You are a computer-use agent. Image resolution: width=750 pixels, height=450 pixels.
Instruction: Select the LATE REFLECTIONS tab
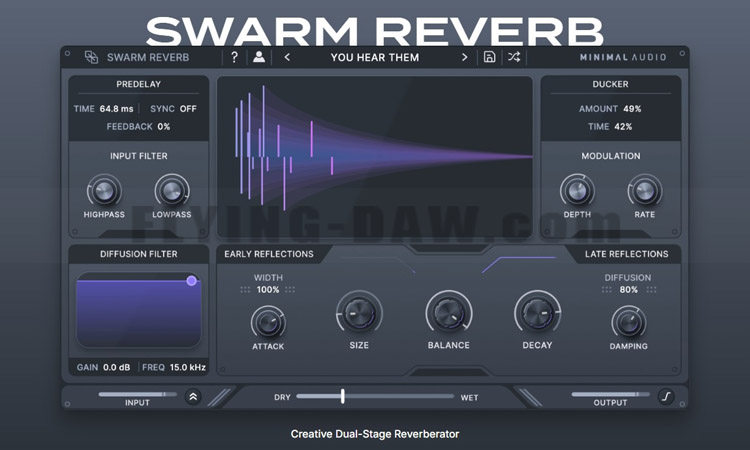click(627, 254)
